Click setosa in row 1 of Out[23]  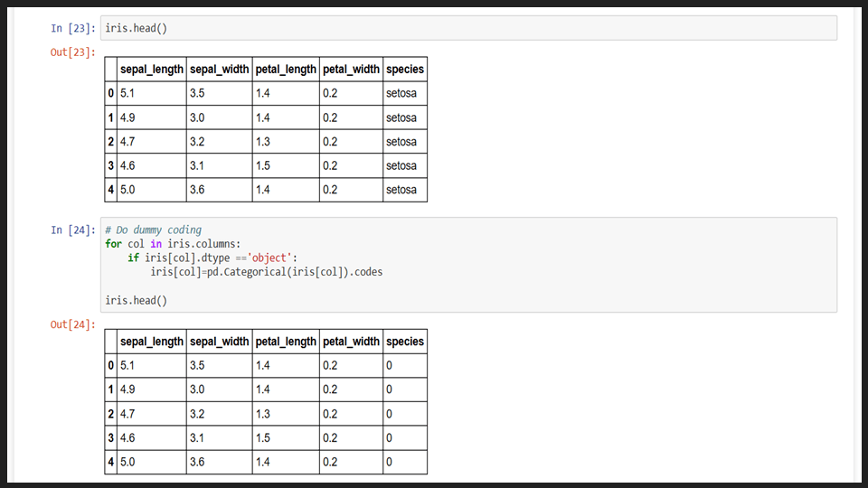(401, 117)
